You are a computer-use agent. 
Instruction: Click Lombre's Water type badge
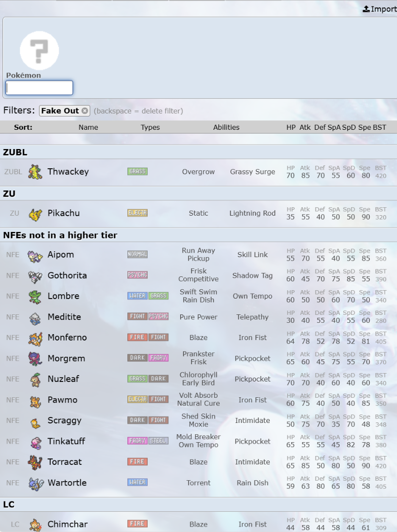(138, 296)
